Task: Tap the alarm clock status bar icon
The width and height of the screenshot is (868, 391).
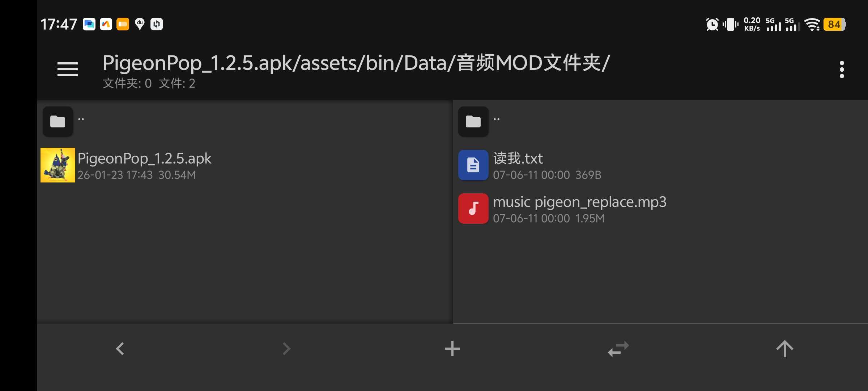Action: (712, 25)
